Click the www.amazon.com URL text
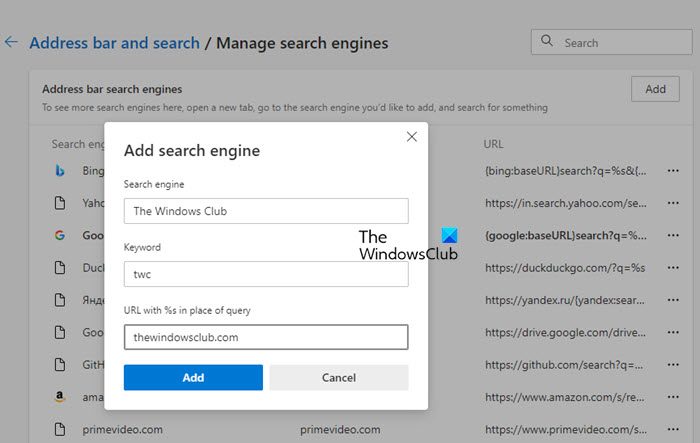 (565, 397)
